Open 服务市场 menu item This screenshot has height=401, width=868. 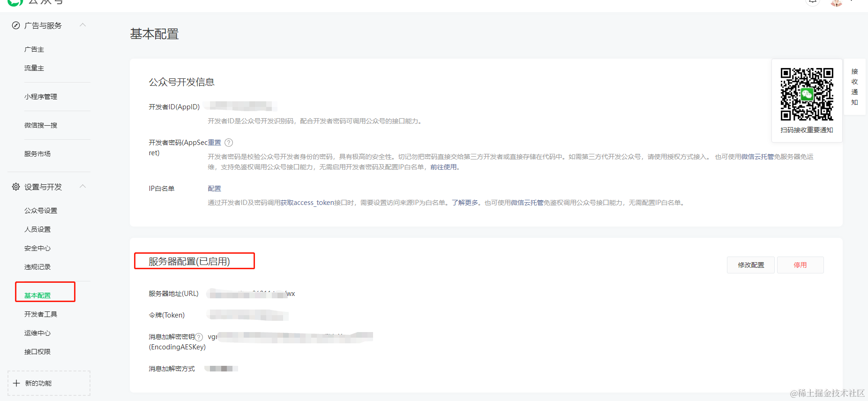point(37,154)
